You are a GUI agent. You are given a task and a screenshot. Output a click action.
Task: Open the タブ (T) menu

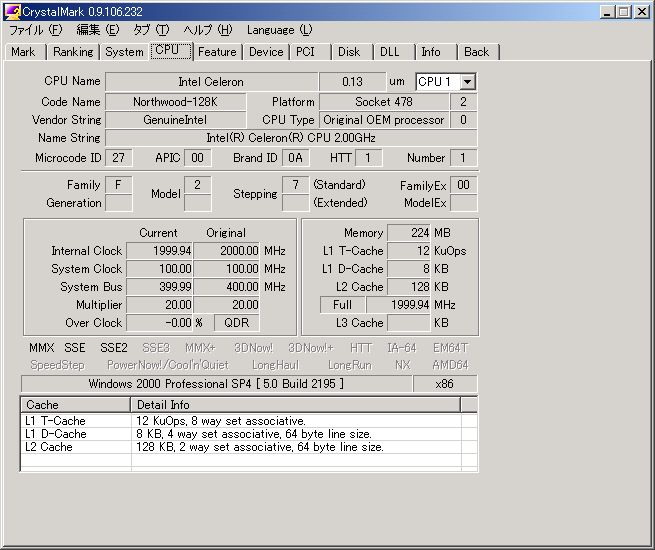coord(151,30)
